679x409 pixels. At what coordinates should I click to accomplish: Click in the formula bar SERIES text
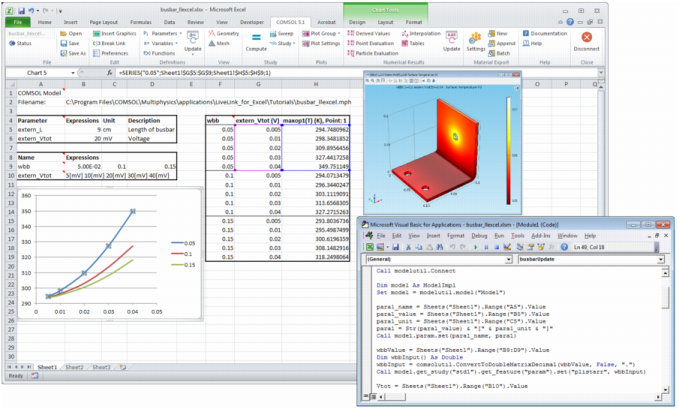pos(195,73)
